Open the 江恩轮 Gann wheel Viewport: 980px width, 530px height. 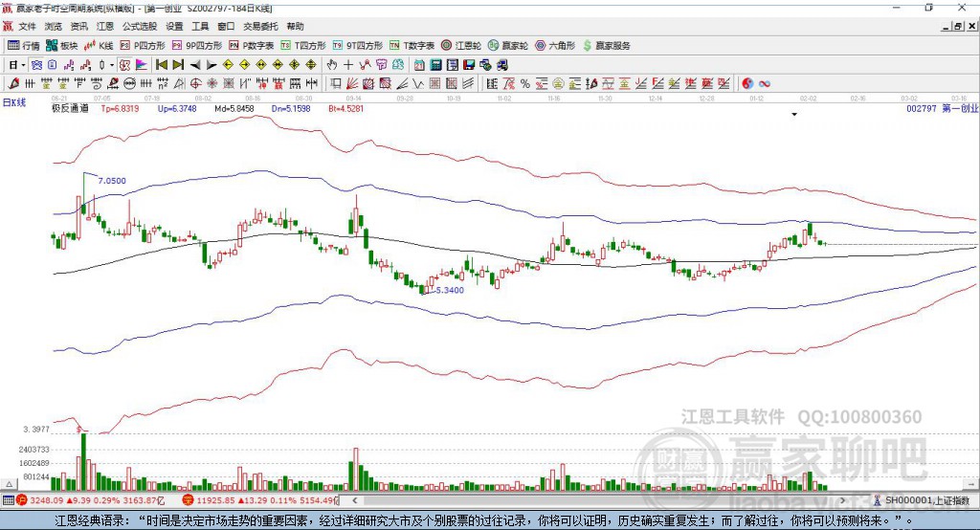[461, 46]
